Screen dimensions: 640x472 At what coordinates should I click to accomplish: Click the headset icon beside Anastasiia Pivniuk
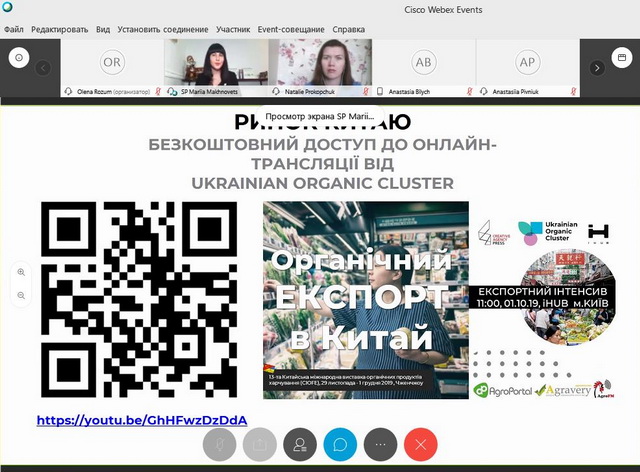point(484,91)
